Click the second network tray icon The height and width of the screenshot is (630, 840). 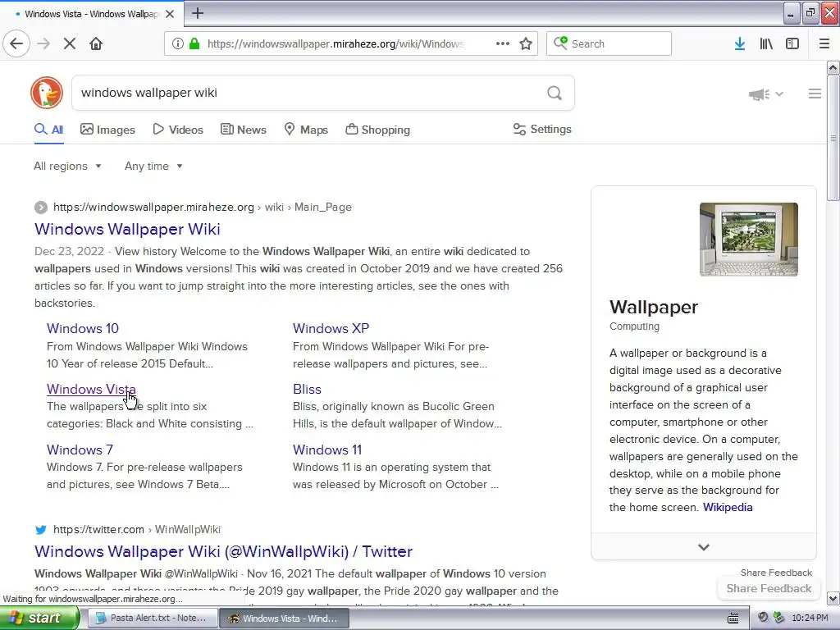(x=779, y=618)
